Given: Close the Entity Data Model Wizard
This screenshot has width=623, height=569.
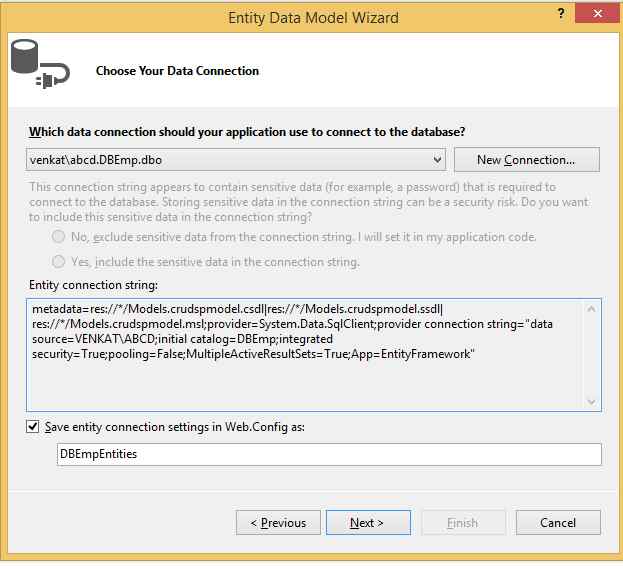Looking at the screenshot, I should [597, 16].
